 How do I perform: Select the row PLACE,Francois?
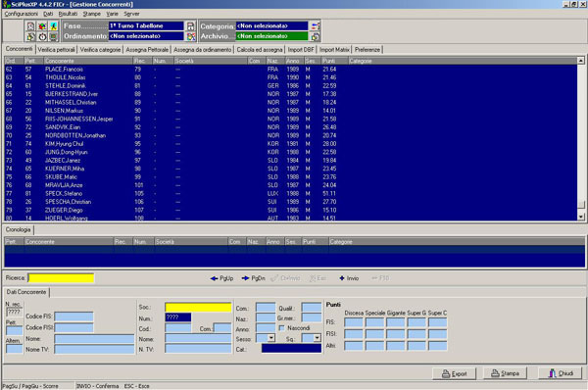291,70
